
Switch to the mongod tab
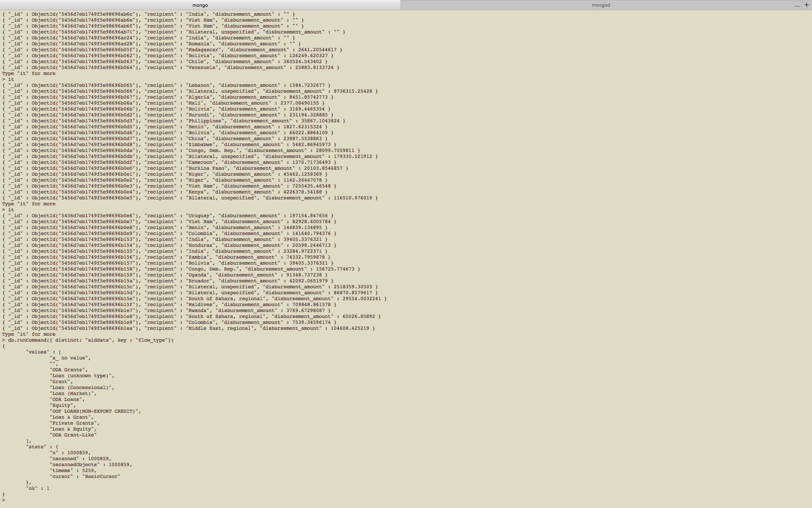[x=600, y=5]
